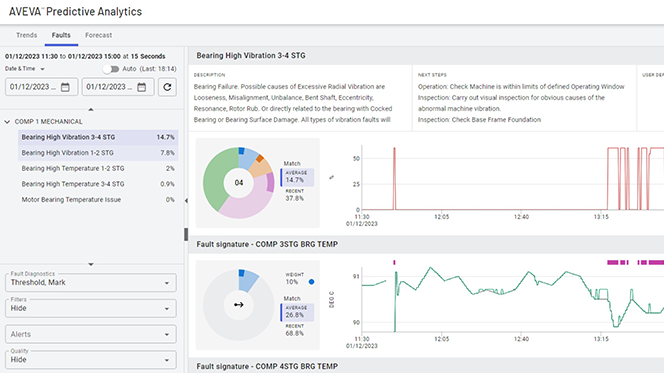
Task: Click the down arrow below the fault list
Action: coord(91,264)
